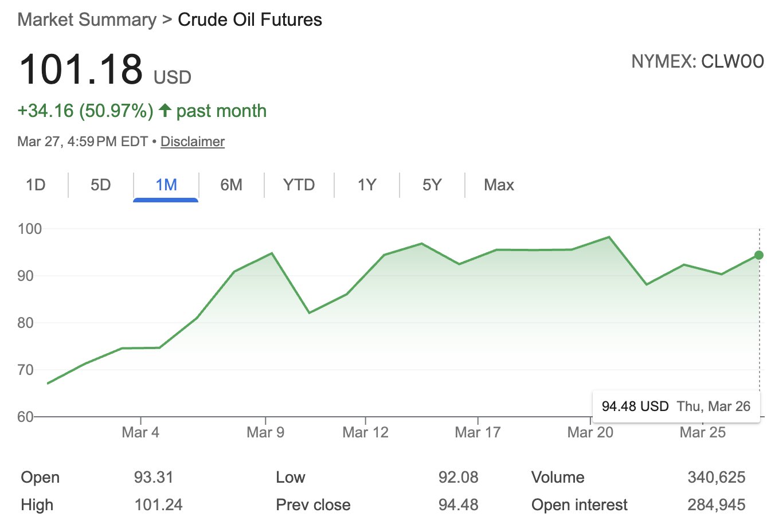Select the 1D time range tab
The height and width of the screenshot is (532, 767).
pyautogui.click(x=36, y=185)
